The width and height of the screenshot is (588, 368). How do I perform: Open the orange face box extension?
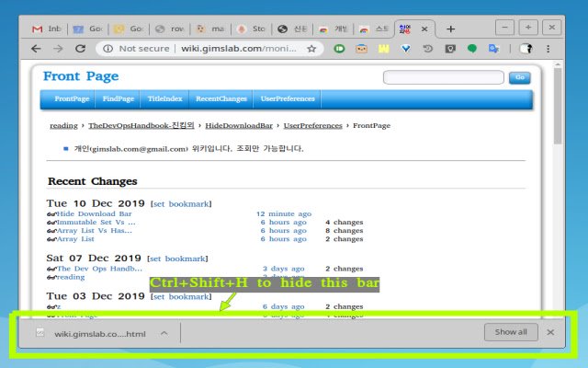(361, 49)
